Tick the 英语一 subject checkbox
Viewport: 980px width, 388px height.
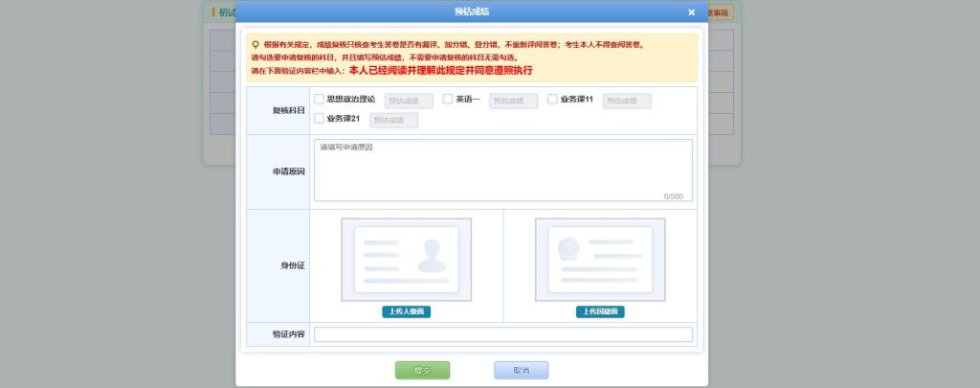point(447,99)
